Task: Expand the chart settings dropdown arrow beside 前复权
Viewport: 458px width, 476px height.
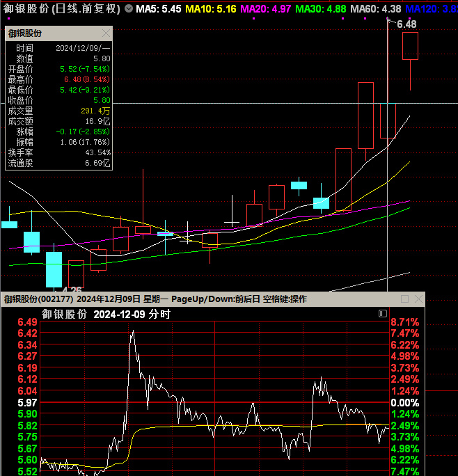Action: [x=128, y=9]
